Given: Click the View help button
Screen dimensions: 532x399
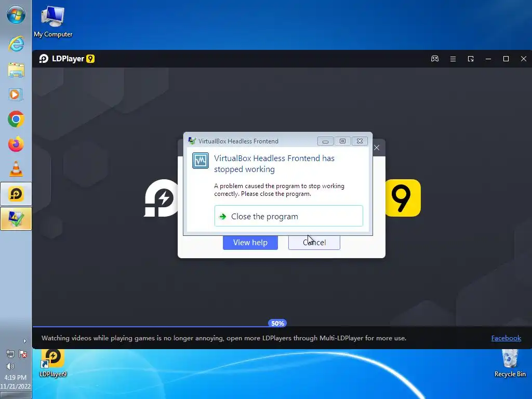Looking at the screenshot, I should [250, 242].
